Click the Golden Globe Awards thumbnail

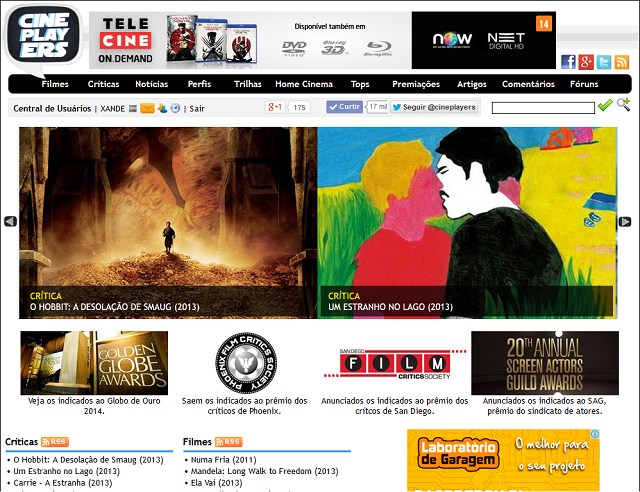pyautogui.click(x=94, y=363)
